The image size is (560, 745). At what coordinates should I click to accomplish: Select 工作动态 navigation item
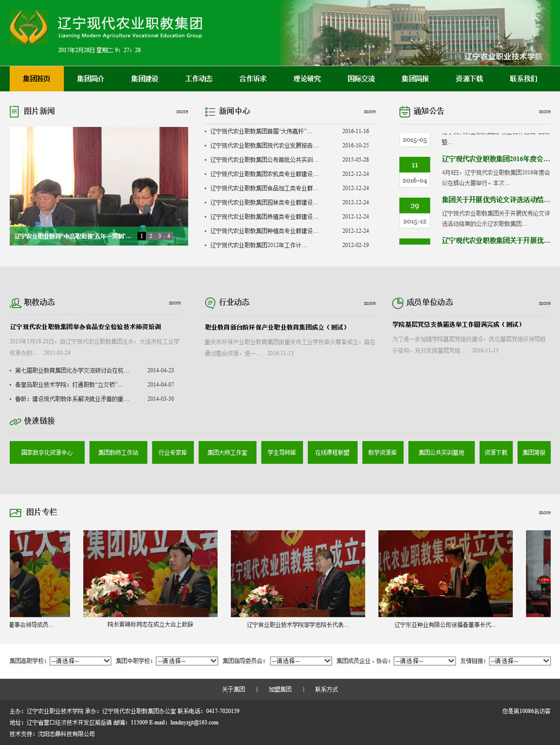(199, 78)
